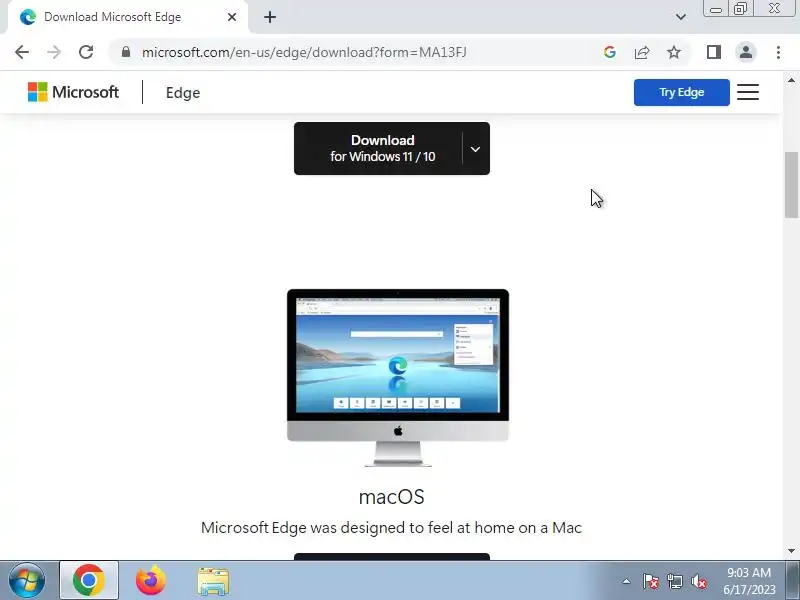Click the Microsoft logo
This screenshot has width=800, height=600.
click(73, 92)
